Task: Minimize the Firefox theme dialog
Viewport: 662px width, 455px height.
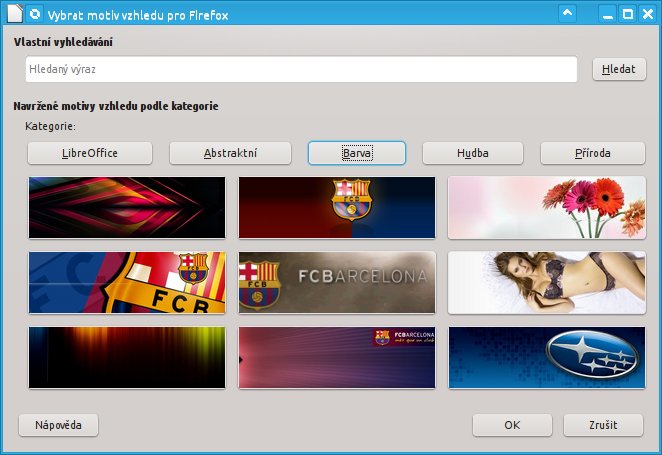Action: click(607, 14)
